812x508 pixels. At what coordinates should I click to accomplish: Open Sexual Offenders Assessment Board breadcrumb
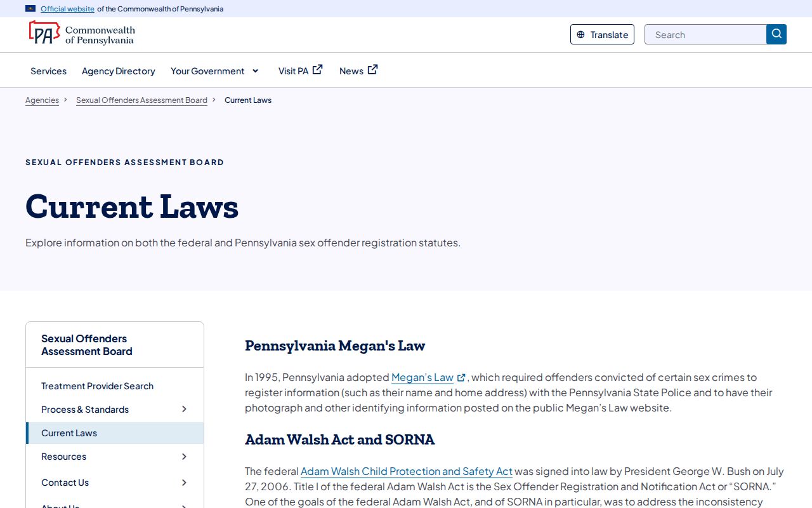[x=141, y=100]
